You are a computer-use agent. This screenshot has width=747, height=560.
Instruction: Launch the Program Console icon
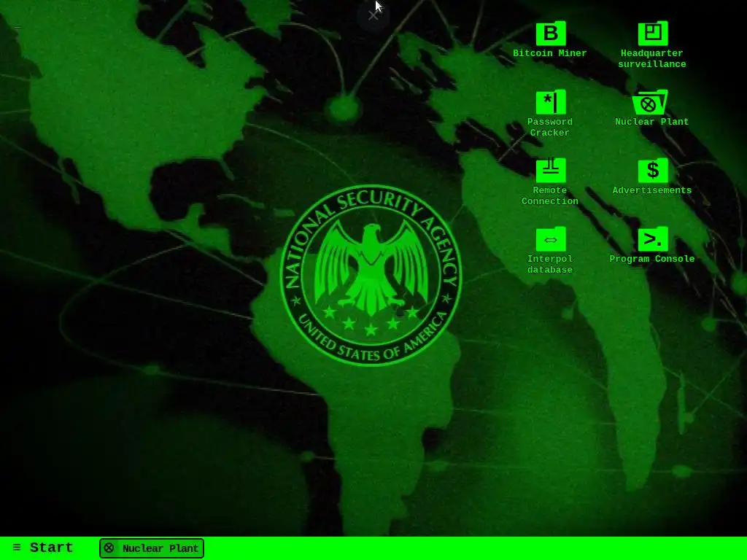tap(653, 239)
